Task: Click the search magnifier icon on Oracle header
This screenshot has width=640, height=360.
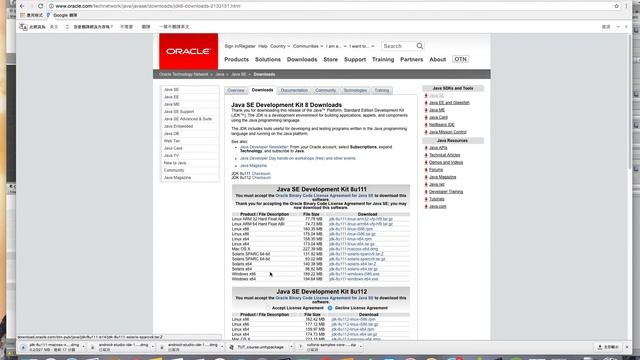Action: [420, 46]
